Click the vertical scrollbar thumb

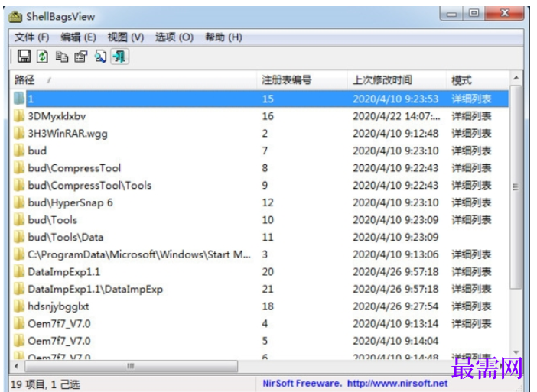[x=516, y=186]
